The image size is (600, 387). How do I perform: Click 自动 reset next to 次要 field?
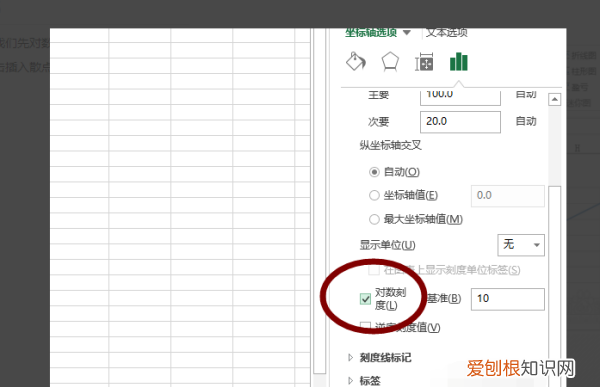[526, 121]
